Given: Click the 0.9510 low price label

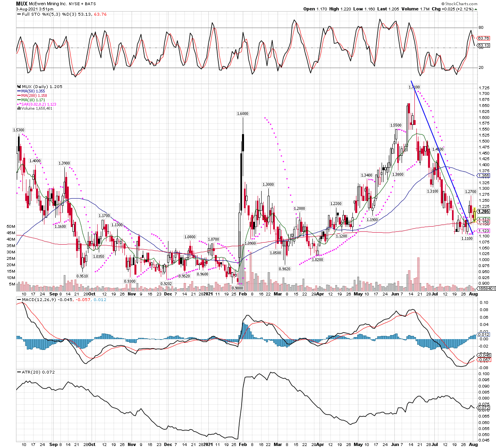Looking at the screenshot, I should pyautogui.click(x=82, y=276).
